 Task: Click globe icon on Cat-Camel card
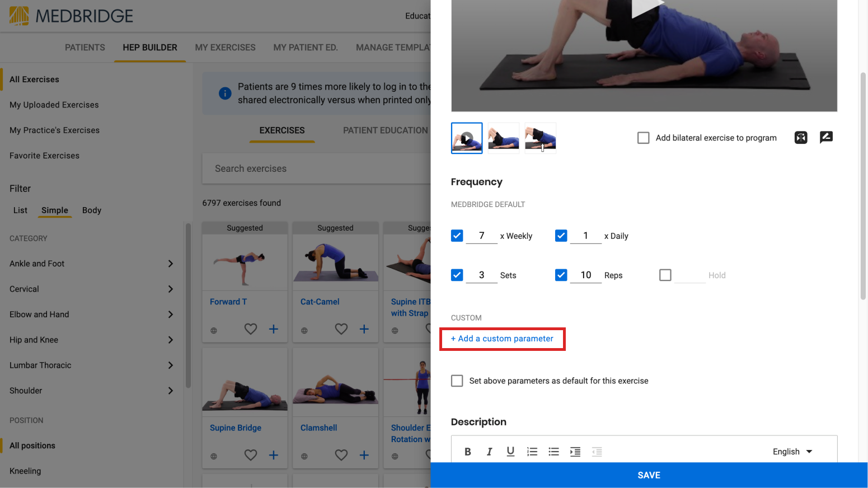point(304,331)
